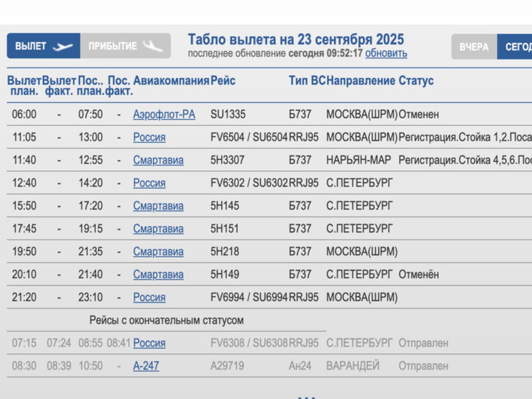Screen dimensions: 532x399
Task: Follow Смартавиа link for flight 5H145
Action: [x=158, y=206]
